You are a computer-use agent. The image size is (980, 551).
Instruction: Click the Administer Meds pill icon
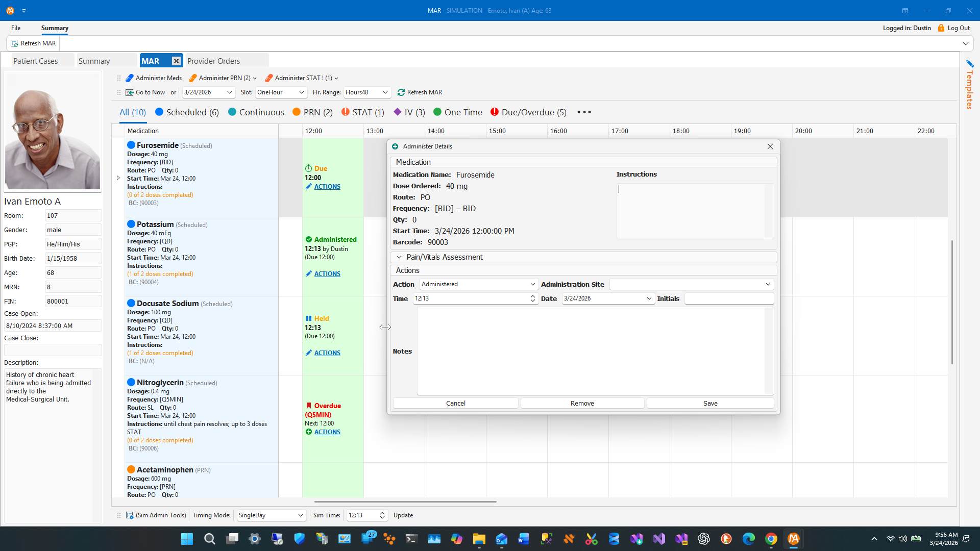130,78
